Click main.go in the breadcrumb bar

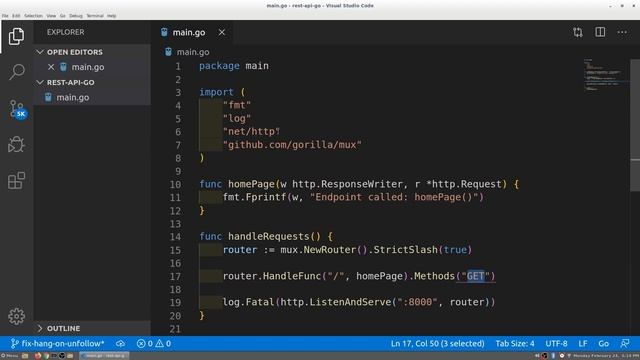193,52
